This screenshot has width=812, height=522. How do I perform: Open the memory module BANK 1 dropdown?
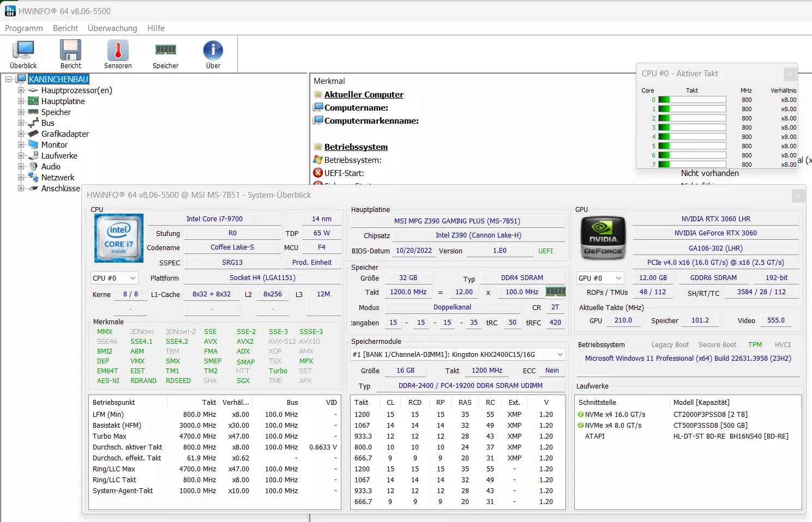click(458, 354)
